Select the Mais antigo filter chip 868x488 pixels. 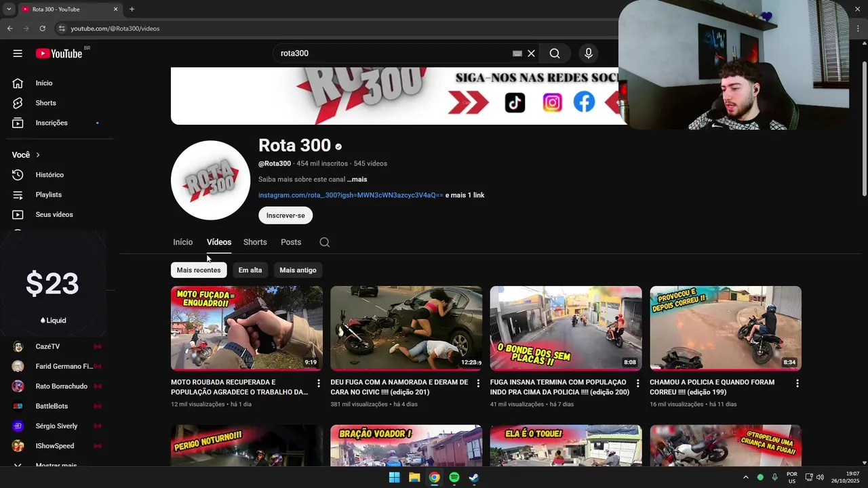(298, 270)
